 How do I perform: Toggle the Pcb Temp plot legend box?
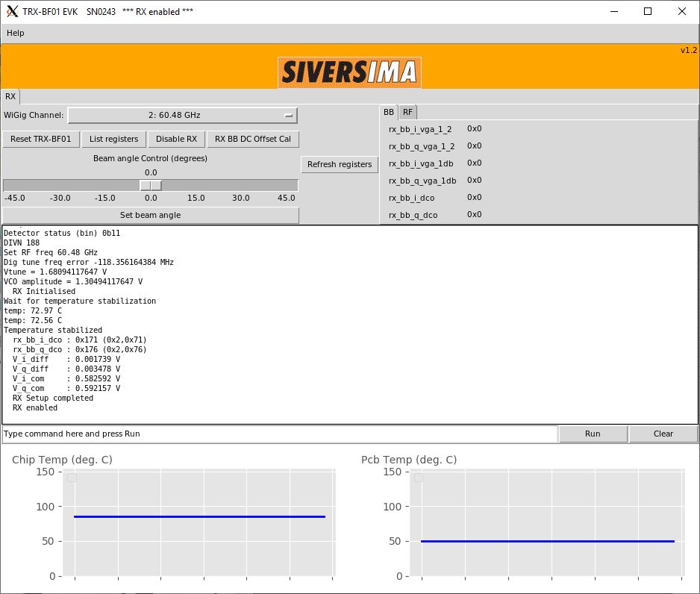pos(419,478)
